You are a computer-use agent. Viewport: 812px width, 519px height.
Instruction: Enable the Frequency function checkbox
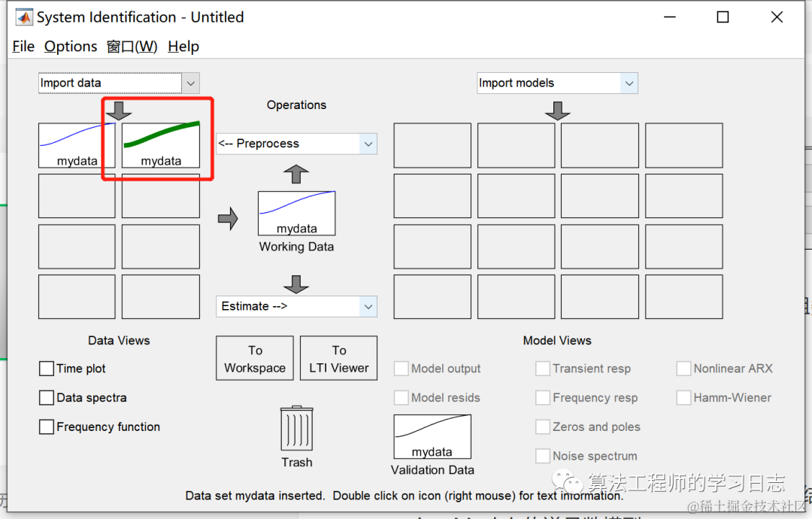47,426
